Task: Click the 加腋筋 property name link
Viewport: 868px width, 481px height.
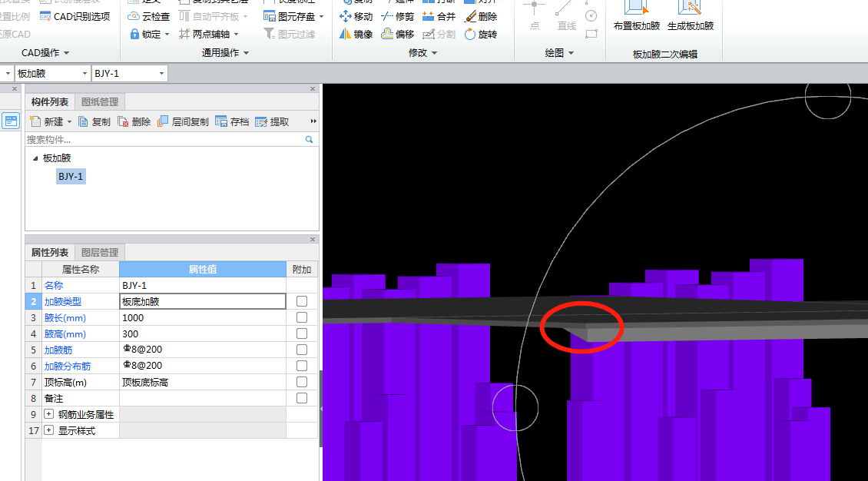Action: click(58, 350)
